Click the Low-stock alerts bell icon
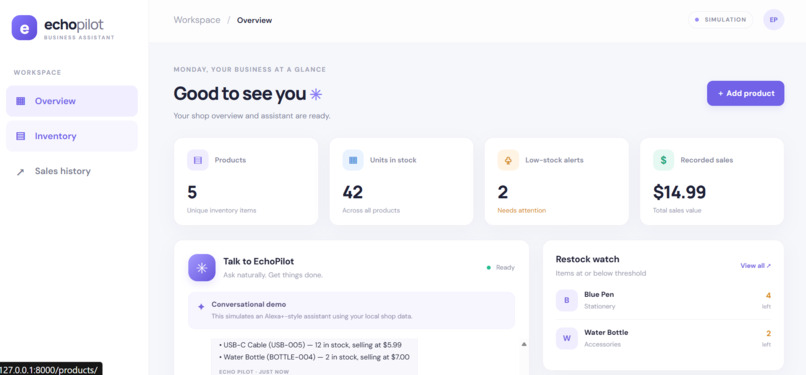 pos(508,160)
